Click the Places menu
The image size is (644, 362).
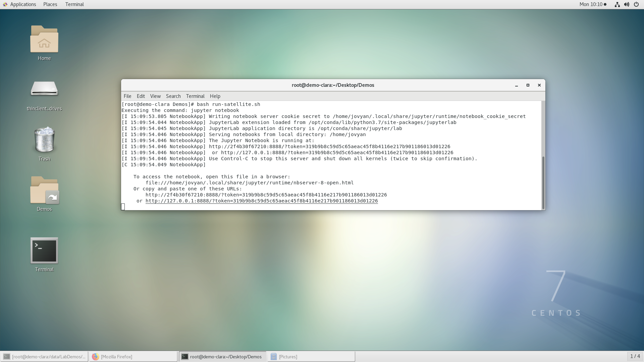50,4
